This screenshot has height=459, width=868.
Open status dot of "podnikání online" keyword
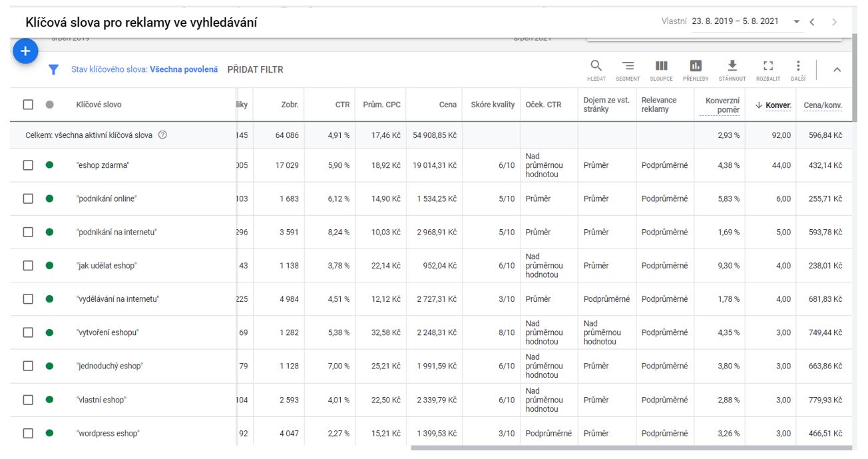pos(49,199)
